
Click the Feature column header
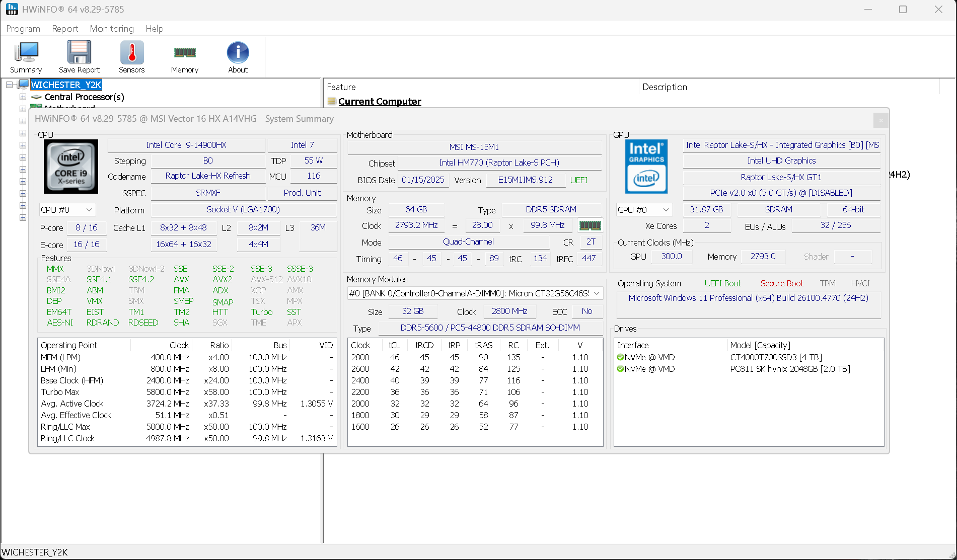(482, 87)
